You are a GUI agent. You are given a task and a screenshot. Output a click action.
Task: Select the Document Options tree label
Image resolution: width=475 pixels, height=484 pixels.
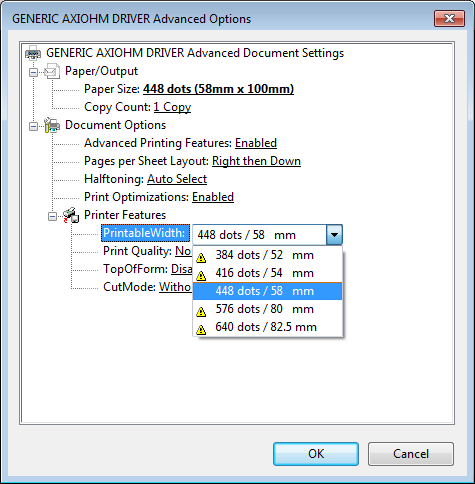(x=115, y=125)
